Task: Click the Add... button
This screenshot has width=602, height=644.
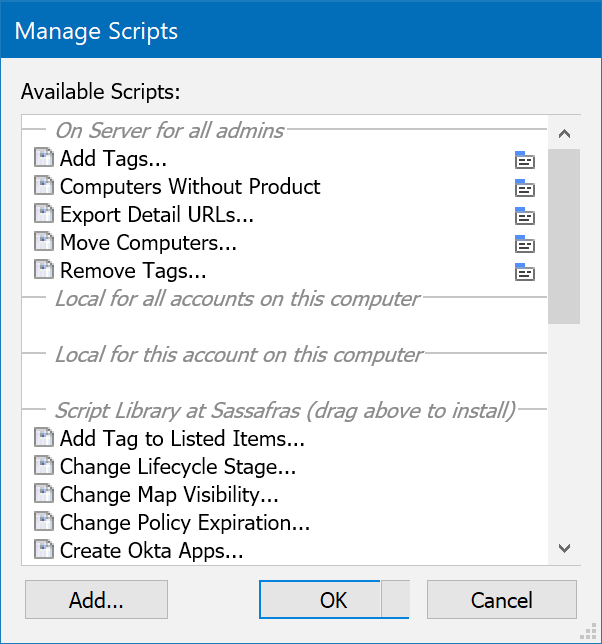Action: click(x=96, y=600)
